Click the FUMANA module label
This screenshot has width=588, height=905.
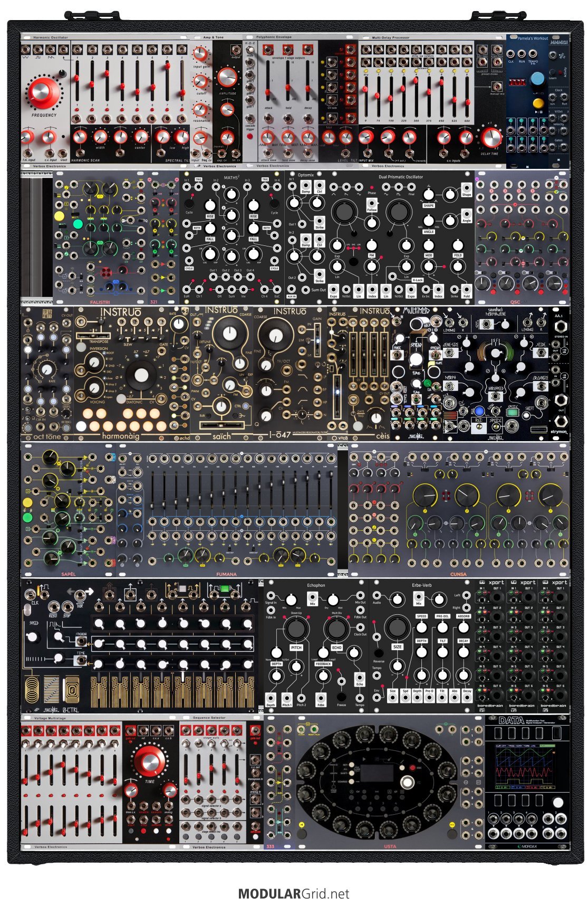[x=226, y=574]
